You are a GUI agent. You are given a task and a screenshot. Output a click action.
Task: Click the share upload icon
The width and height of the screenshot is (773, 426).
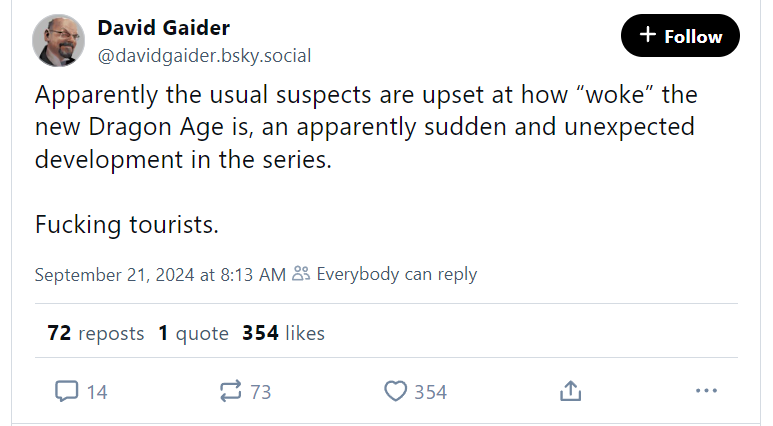click(570, 391)
